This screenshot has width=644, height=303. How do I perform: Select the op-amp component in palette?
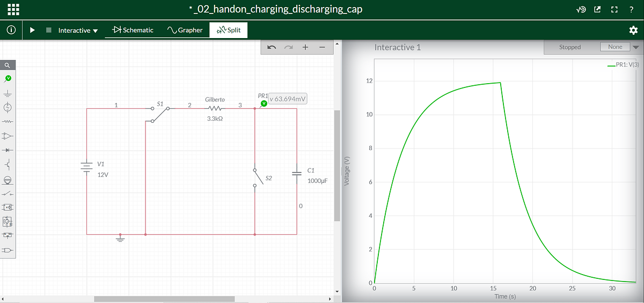[x=8, y=136]
